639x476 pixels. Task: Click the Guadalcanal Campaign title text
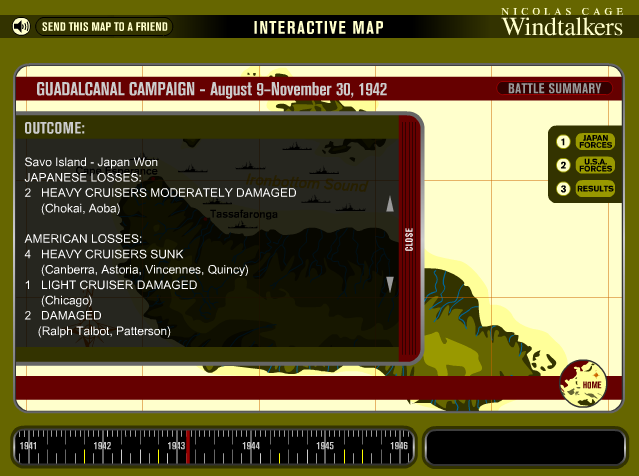click(x=212, y=89)
